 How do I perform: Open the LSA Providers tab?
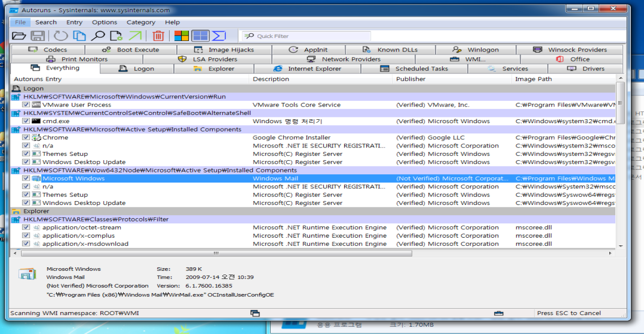point(208,59)
